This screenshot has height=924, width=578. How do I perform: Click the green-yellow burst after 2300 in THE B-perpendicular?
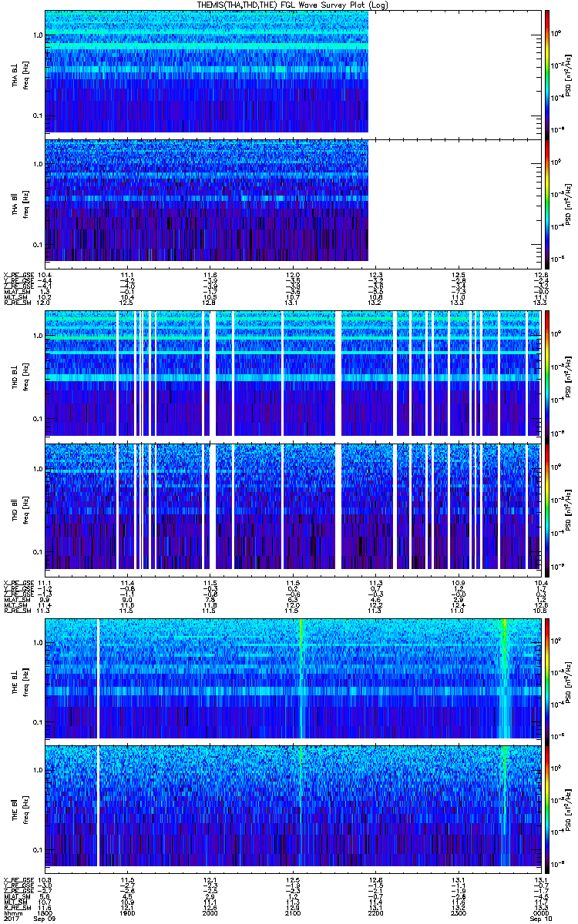pos(504,677)
